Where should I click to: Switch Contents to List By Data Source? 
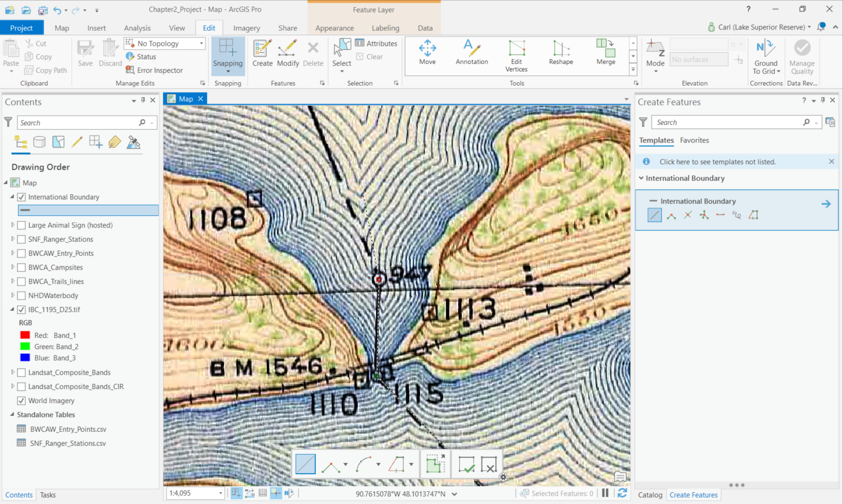39,142
